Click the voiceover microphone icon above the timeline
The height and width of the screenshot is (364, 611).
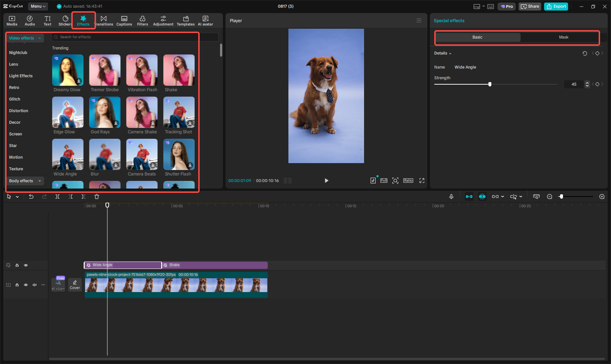451,197
